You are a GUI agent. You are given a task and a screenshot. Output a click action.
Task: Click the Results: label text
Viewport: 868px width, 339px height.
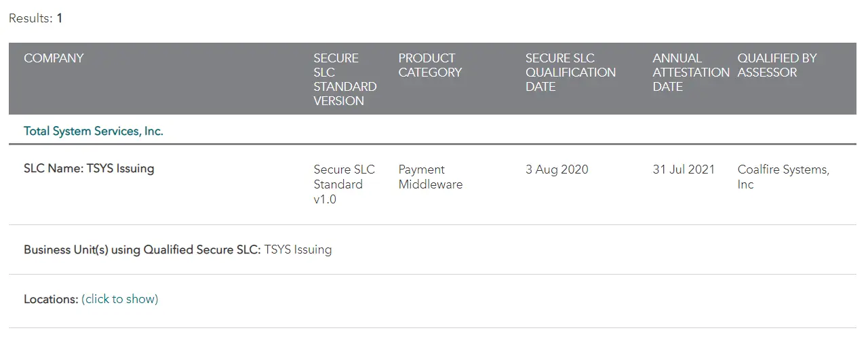coord(31,18)
